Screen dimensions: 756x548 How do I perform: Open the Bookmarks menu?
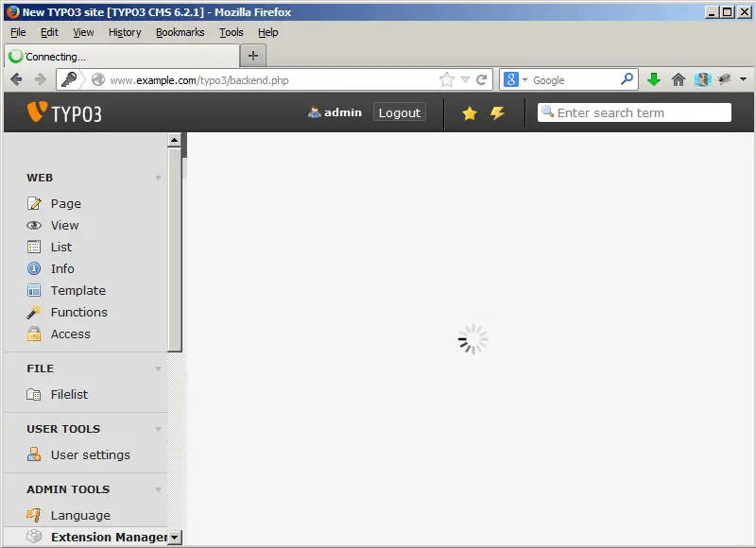(x=180, y=32)
